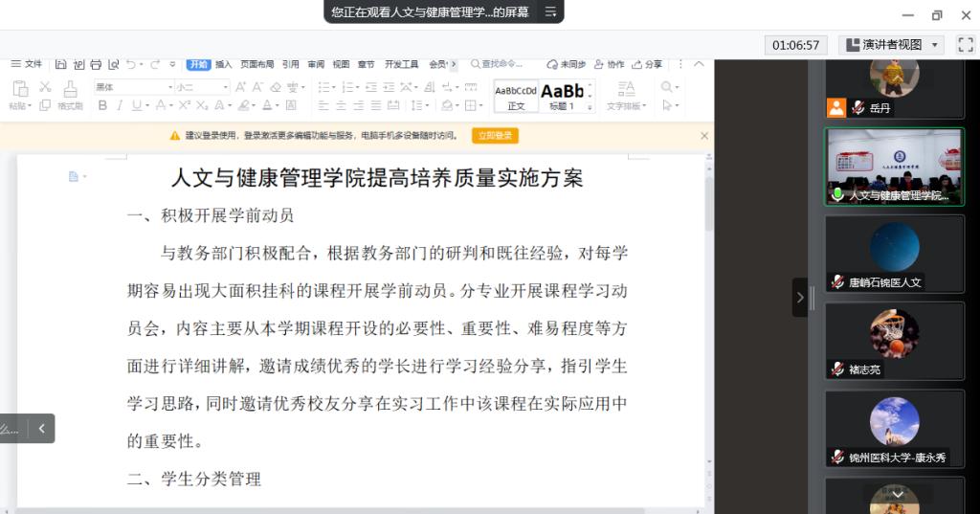Click the Superscript X² icon

[184, 105]
